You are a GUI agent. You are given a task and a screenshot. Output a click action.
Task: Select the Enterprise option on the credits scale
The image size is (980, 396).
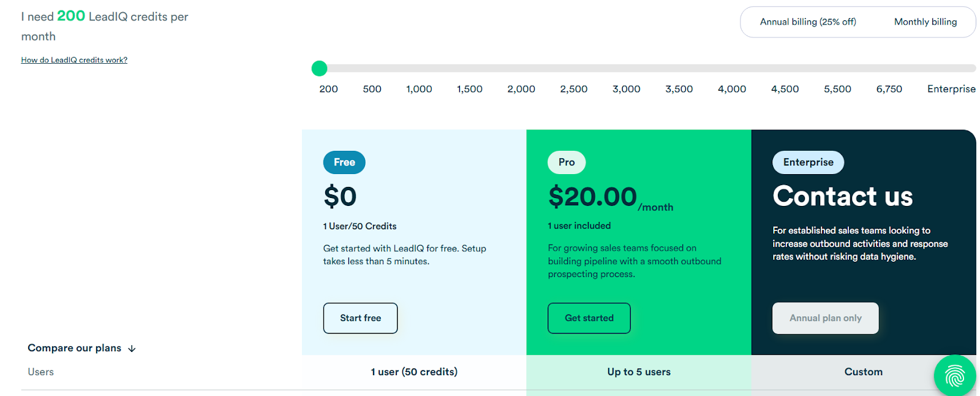951,89
